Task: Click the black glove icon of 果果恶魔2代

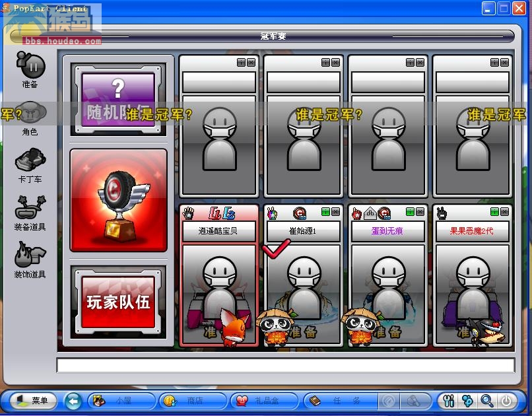Action: [442, 213]
